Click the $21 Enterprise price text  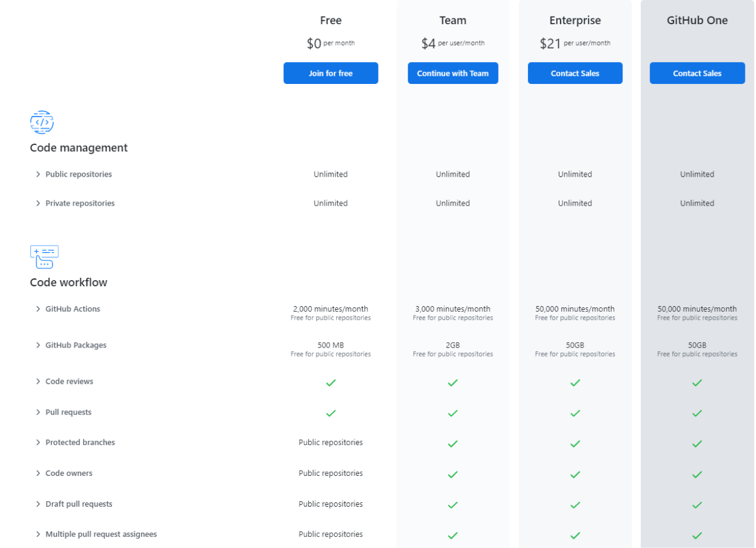pos(550,44)
